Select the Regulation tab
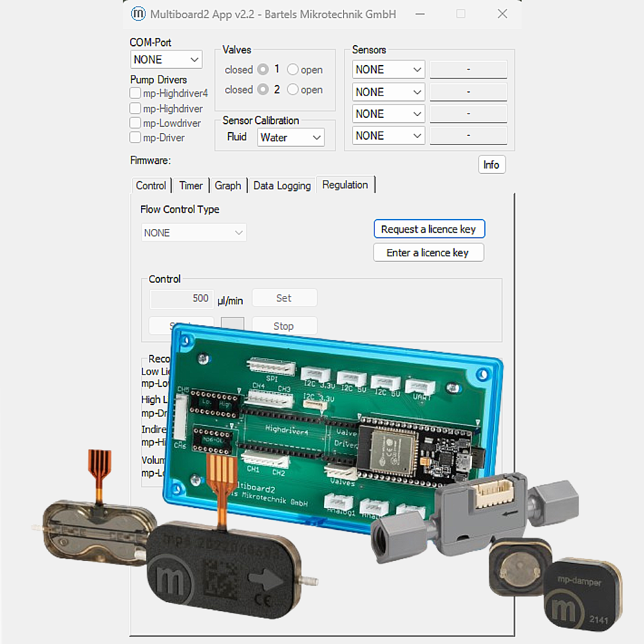 [x=345, y=185]
